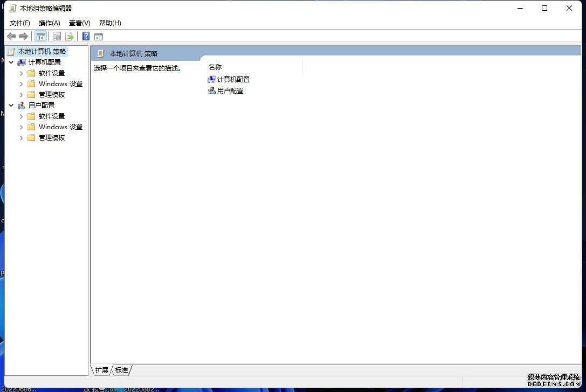Open the 查看(V) menu
This screenshot has height=392, width=586.
click(80, 23)
